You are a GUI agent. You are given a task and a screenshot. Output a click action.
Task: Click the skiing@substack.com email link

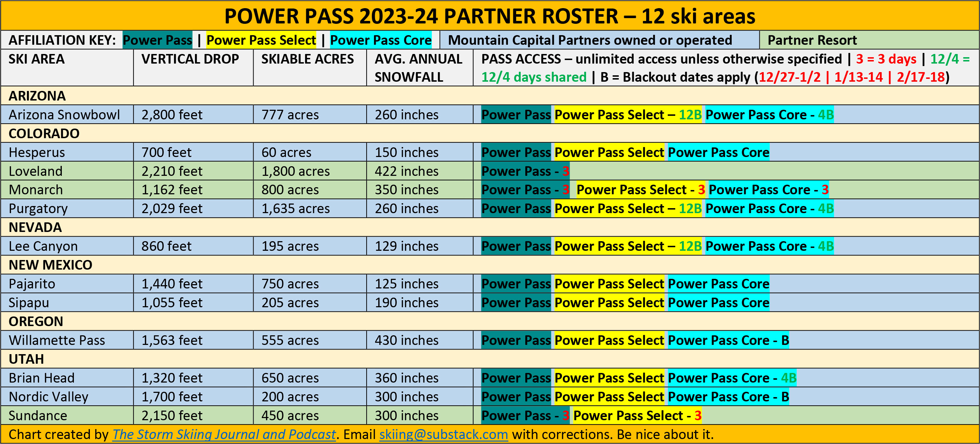(x=443, y=434)
